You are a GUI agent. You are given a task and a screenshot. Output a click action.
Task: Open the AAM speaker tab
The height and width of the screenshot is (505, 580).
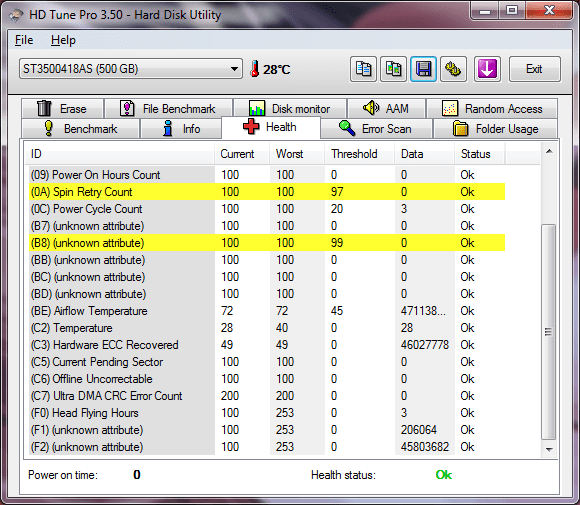386,108
